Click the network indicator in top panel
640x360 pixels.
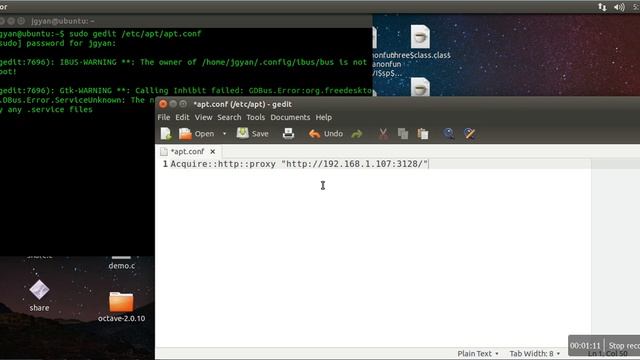pos(602,7)
